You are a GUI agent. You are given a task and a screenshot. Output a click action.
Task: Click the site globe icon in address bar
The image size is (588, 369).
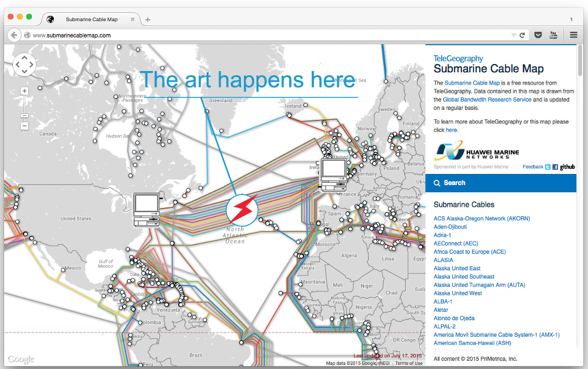click(27, 35)
